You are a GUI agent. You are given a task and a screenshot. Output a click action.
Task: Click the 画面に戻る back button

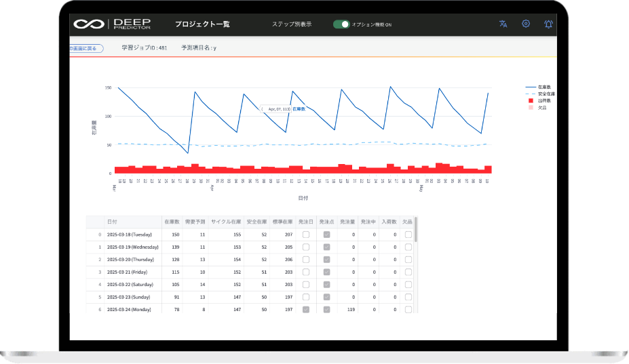click(x=86, y=48)
